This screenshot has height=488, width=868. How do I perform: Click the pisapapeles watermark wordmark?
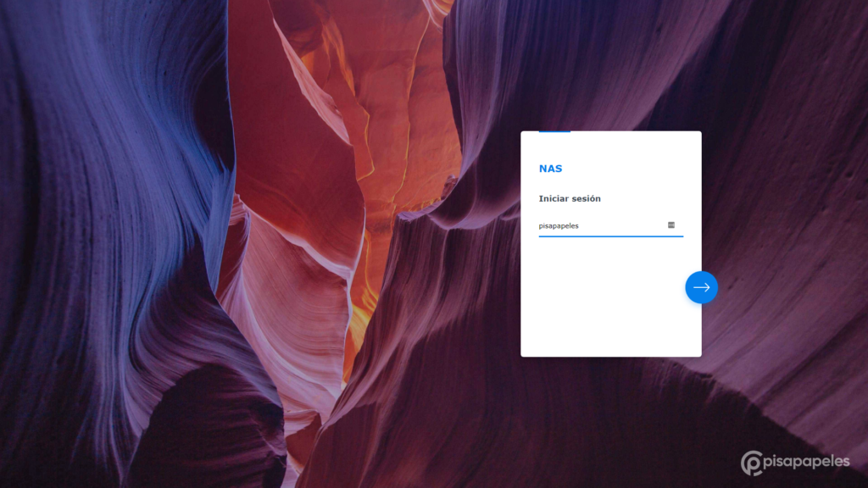[x=807, y=461]
